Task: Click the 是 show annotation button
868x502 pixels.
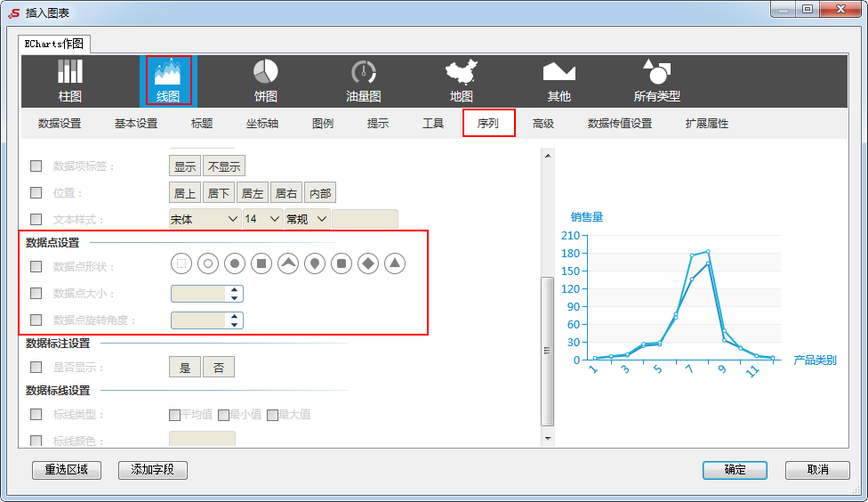Action: [x=185, y=367]
